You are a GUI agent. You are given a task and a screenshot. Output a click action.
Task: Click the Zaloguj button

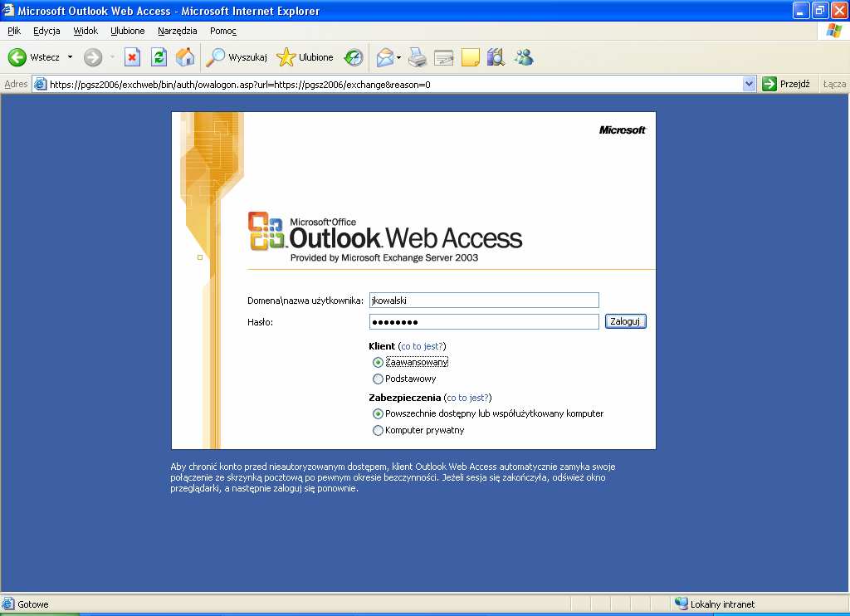coord(625,321)
